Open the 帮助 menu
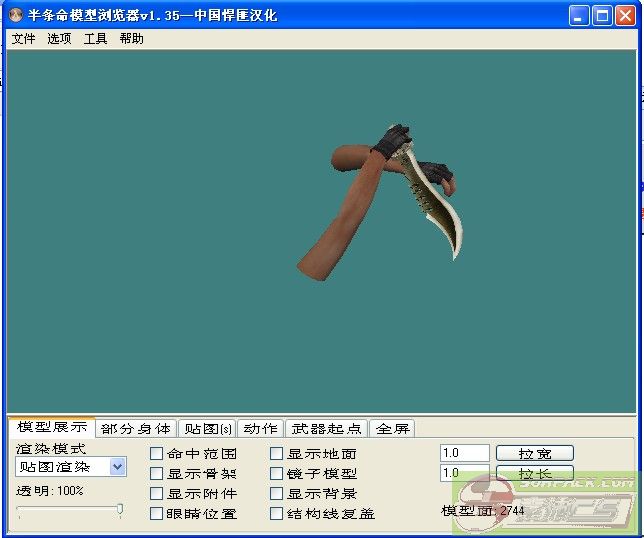Viewport: 644px width, 538px height. [x=131, y=39]
